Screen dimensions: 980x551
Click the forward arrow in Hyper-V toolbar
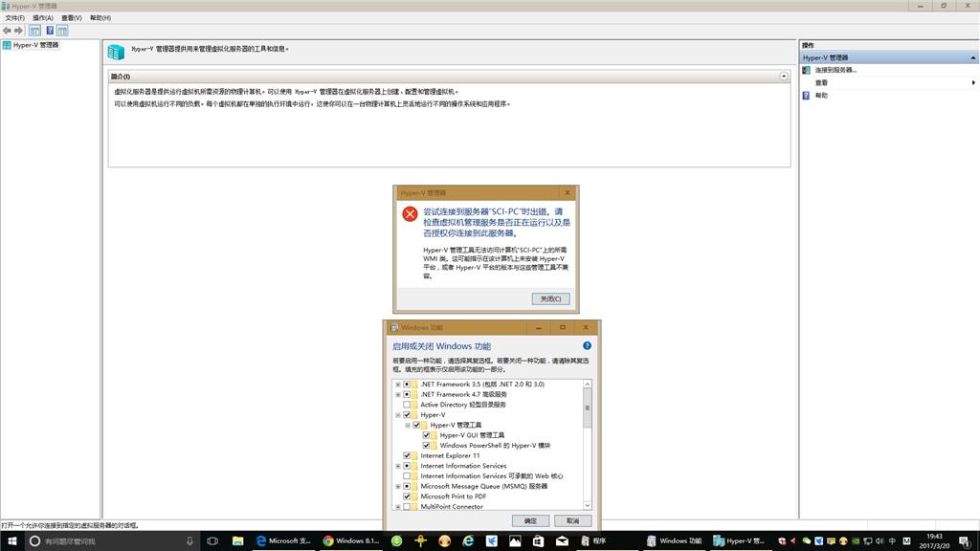pos(19,31)
